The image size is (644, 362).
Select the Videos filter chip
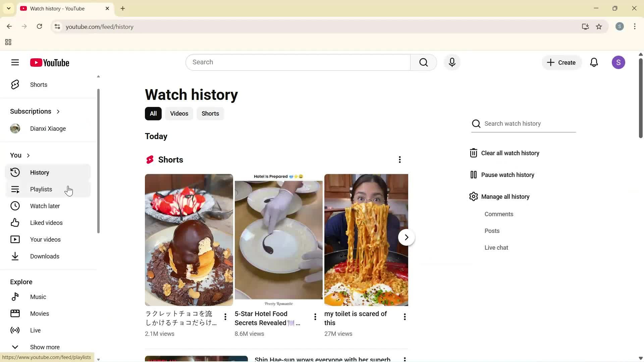[x=179, y=114]
